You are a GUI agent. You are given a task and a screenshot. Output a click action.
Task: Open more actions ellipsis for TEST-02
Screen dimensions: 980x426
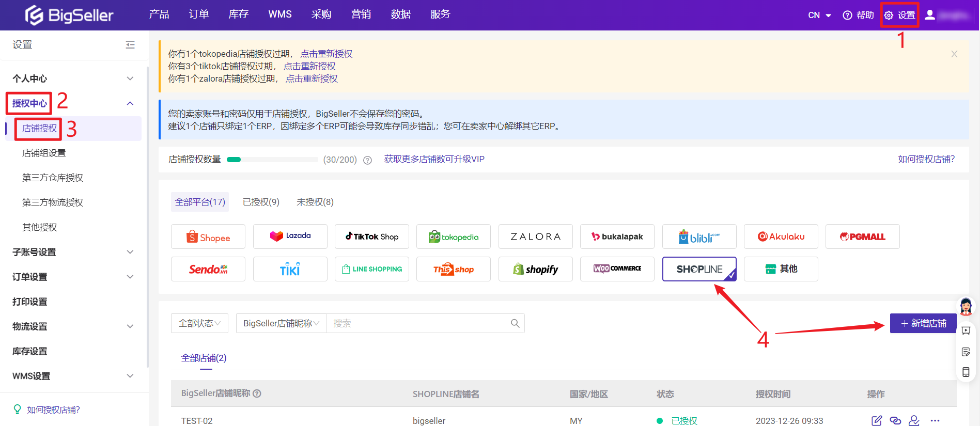coord(935,421)
